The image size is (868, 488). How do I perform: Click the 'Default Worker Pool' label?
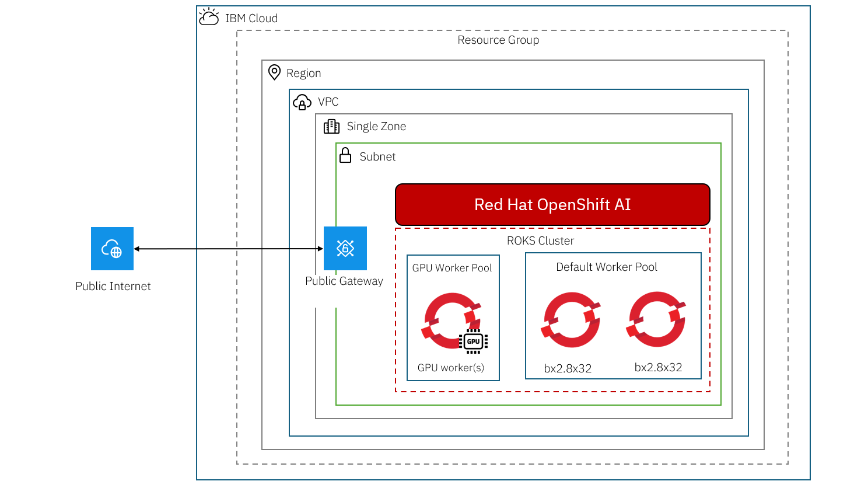(607, 267)
